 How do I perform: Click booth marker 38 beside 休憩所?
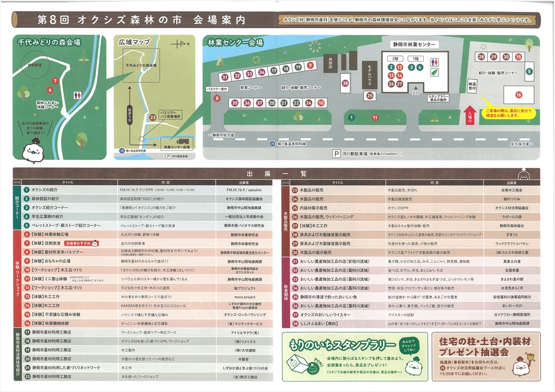pyautogui.click(x=345, y=83)
